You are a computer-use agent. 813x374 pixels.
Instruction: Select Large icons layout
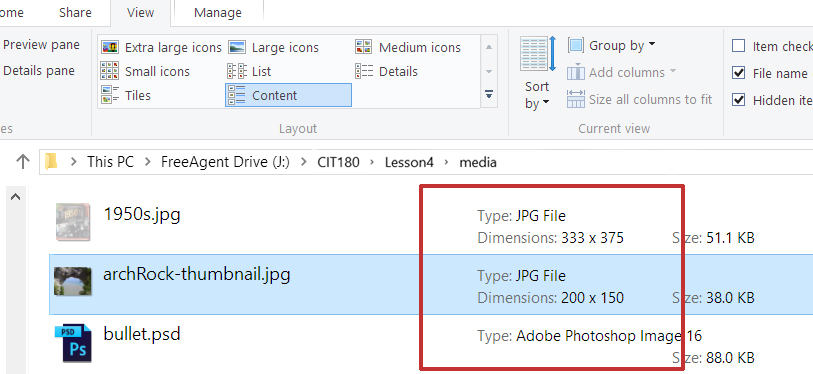pos(273,48)
